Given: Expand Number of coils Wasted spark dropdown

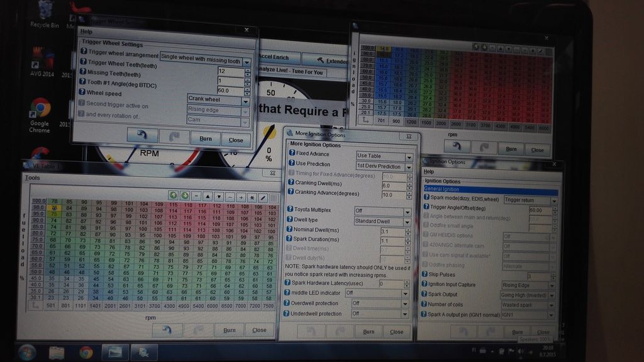Looking at the screenshot, I should coord(551,305).
